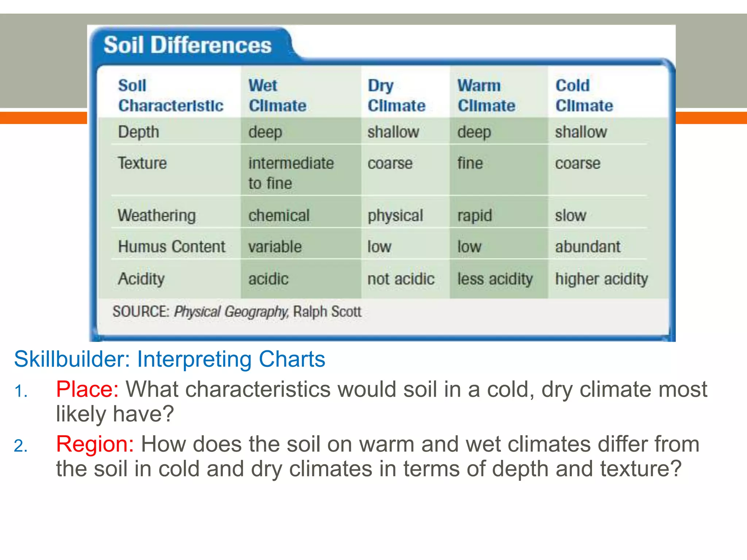
Task: Click the 'higher acidity' table cell
Action: tap(601, 279)
